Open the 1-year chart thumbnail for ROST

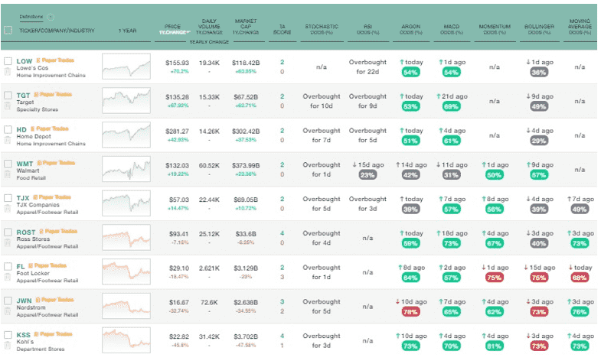click(126, 238)
